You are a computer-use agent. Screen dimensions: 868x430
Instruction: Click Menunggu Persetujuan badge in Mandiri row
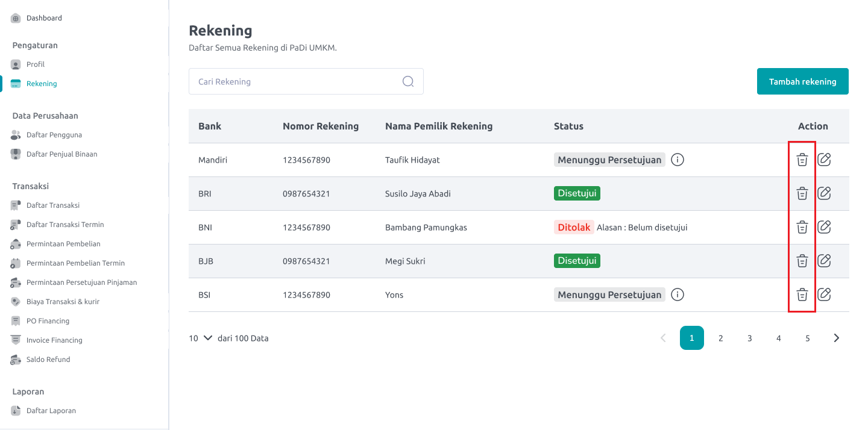(x=609, y=160)
